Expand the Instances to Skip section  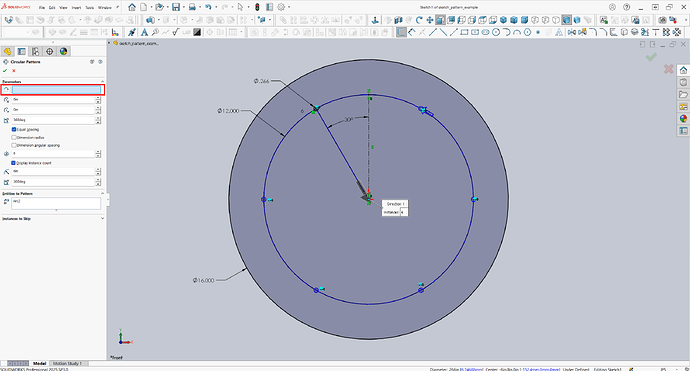(103, 218)
